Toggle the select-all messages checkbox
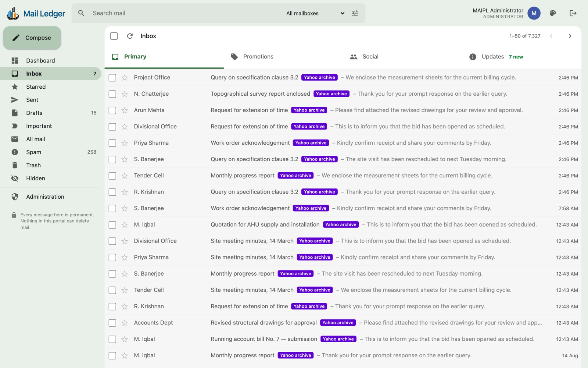The height and width of the screenshot is (368, 588). pos(114,36)
